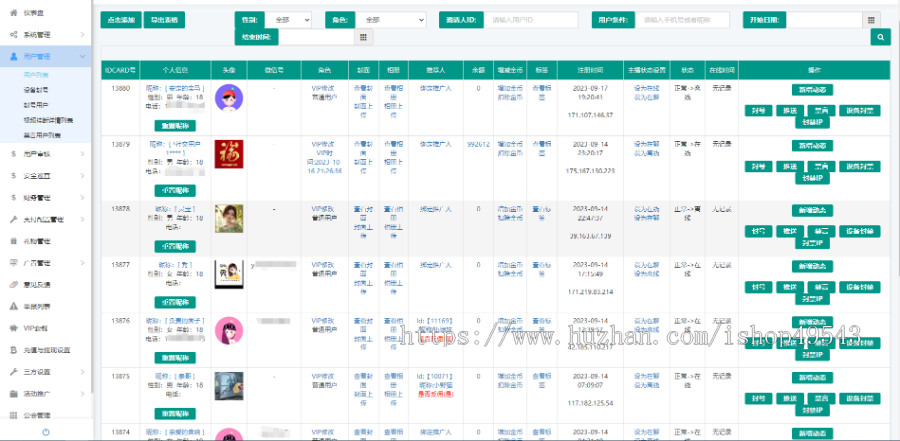Screen dimensions: 900x441
Task: Expand 三方设置 with its chevron
Action: click(x=83, y=372)
